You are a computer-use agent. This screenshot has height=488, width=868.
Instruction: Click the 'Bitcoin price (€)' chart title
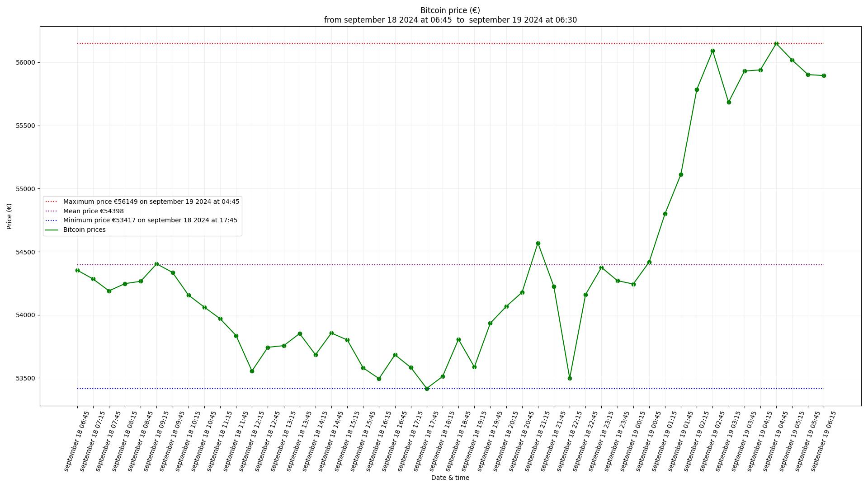(450, 10)
